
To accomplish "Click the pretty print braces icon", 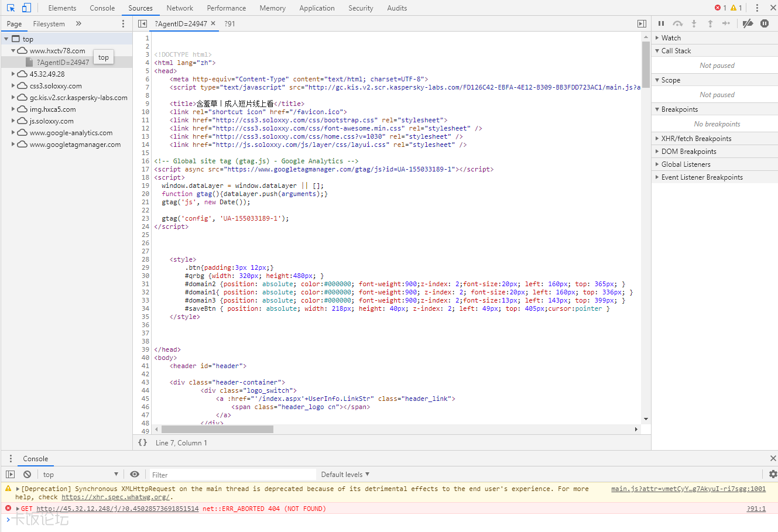I will (142, 442).
